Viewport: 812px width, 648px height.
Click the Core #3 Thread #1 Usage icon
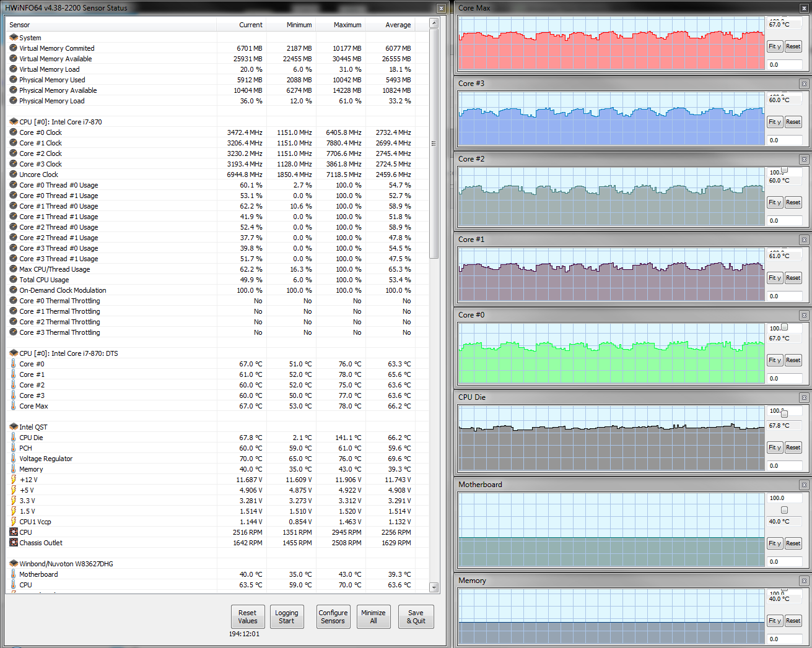pos(14,259)
